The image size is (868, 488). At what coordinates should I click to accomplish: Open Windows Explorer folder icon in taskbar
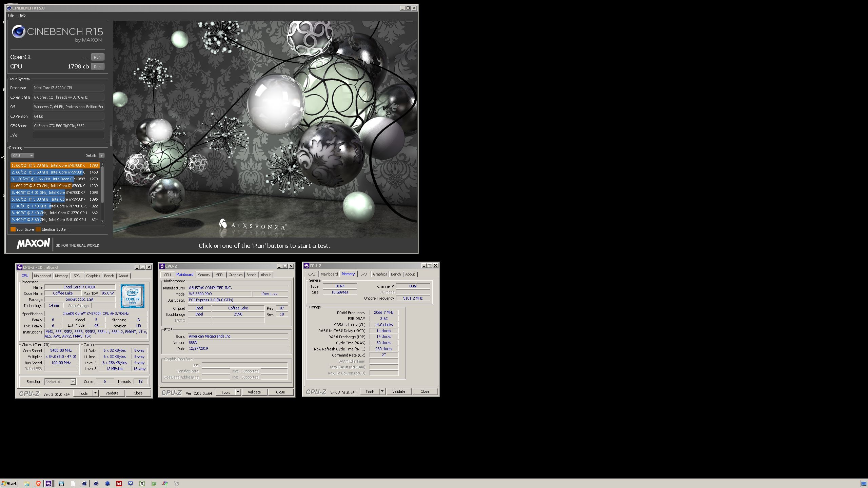coord(27,484)
